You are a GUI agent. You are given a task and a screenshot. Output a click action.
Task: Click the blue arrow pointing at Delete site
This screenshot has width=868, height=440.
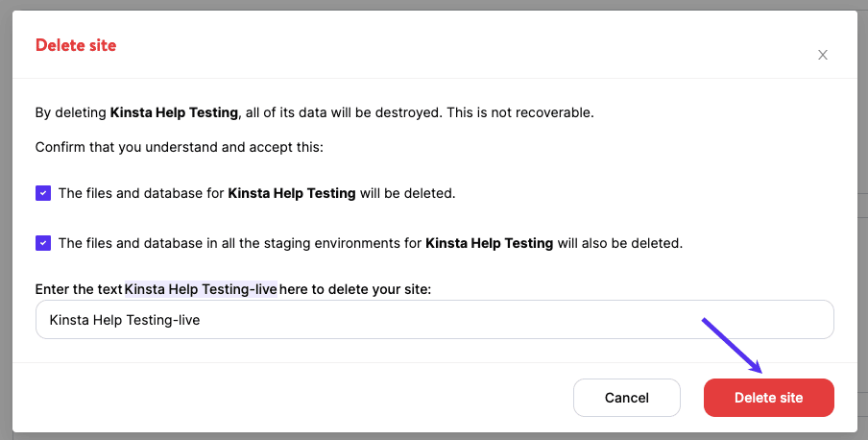pos(732,345)
